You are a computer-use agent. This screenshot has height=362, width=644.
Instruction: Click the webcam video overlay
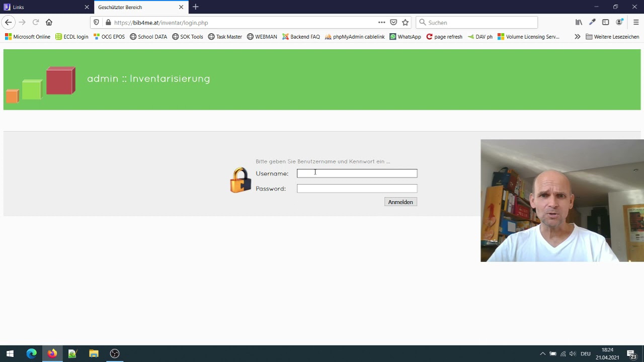(x=562, y=201)
